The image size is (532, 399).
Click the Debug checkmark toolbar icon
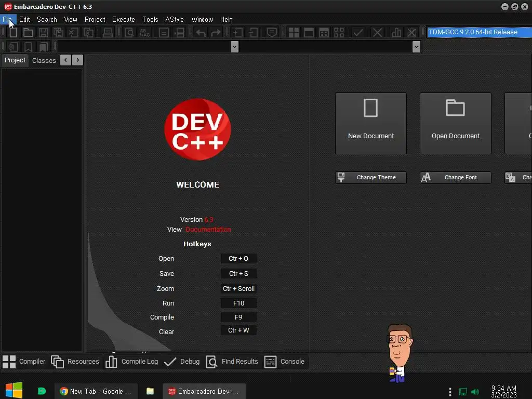(x=358, y=33)
